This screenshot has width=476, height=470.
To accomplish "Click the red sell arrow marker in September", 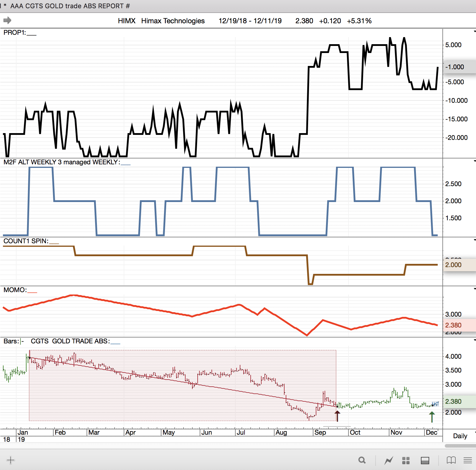I will (x=337, y=416).
